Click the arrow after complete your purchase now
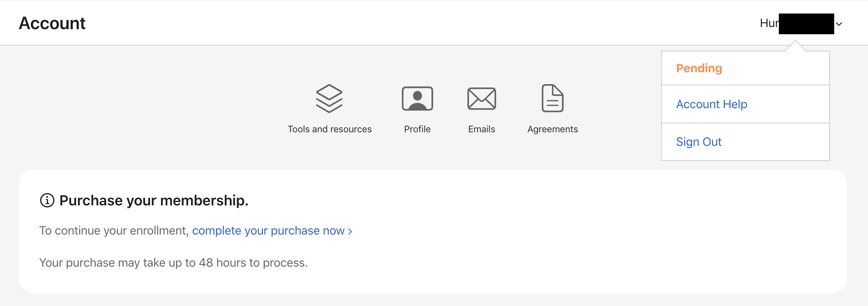 click(350, 231)
